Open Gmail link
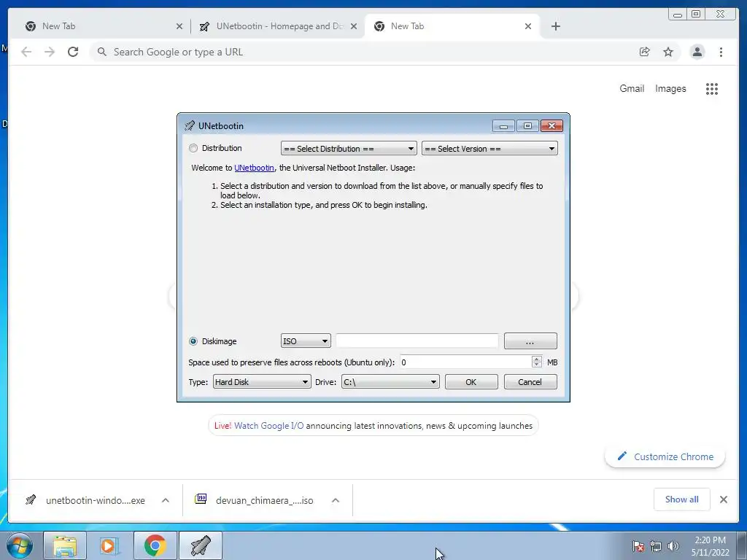The width and height of the screenshot is (747, 560). point(632,88)
